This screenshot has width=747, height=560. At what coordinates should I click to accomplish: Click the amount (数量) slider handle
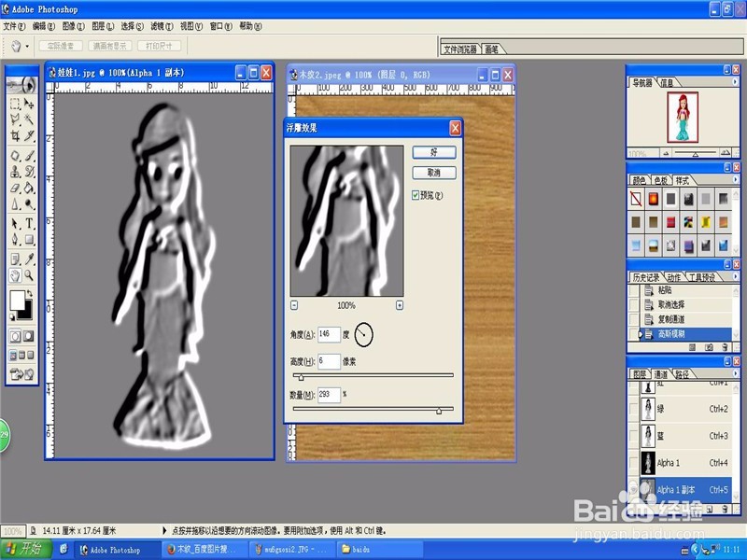click(x=439, y=411)
